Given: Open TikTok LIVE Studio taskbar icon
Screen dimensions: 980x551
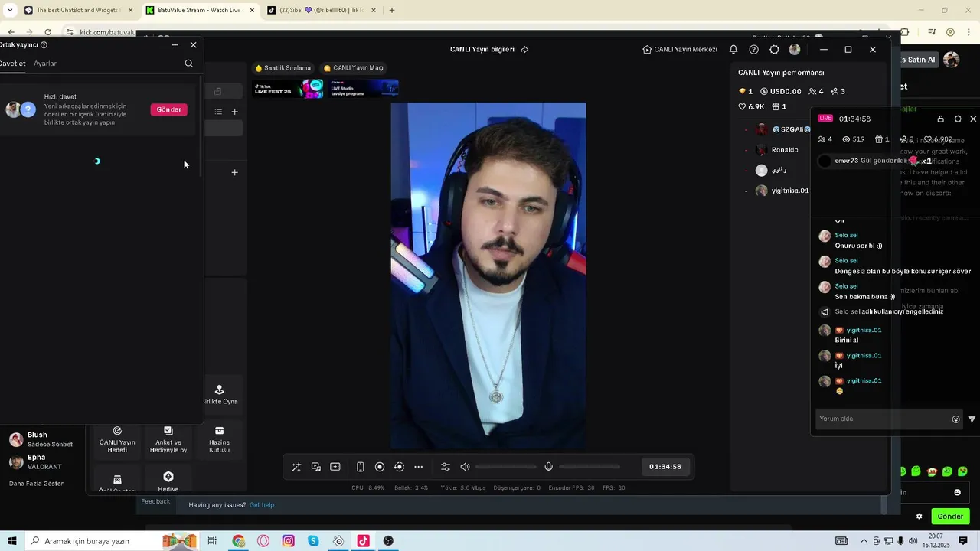Looking at the screenshot, I should coord(363,541).
